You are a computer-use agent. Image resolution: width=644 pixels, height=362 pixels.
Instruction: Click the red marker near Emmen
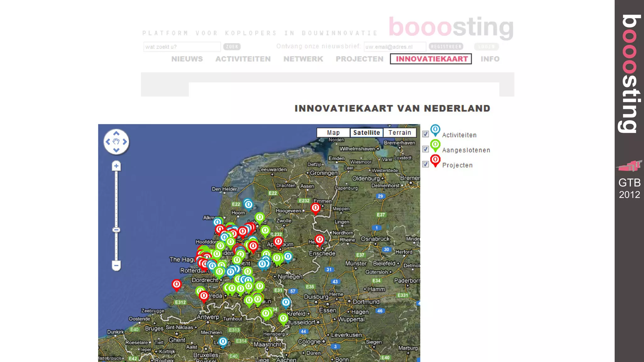coord(315,208)
